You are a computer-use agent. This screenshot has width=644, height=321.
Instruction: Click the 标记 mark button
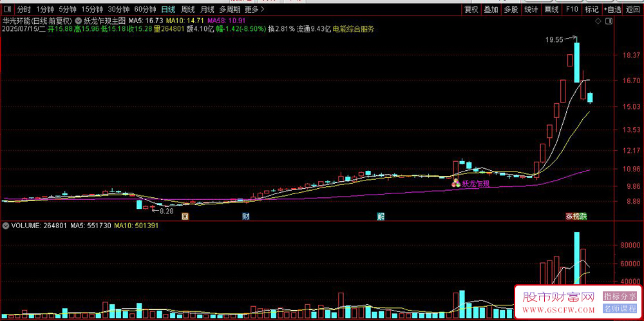coord(592,9)
